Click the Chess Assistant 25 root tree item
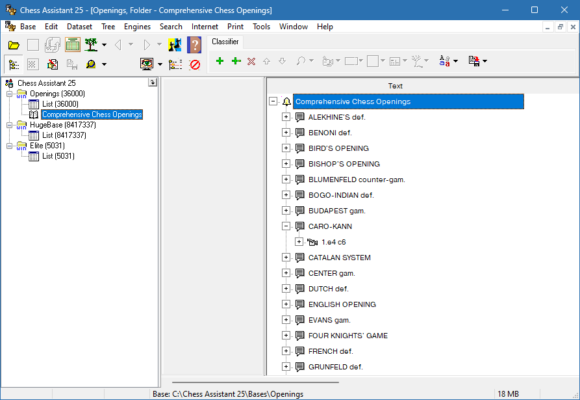The height and width of the screenshot is (400, 580). pos(47,83)
